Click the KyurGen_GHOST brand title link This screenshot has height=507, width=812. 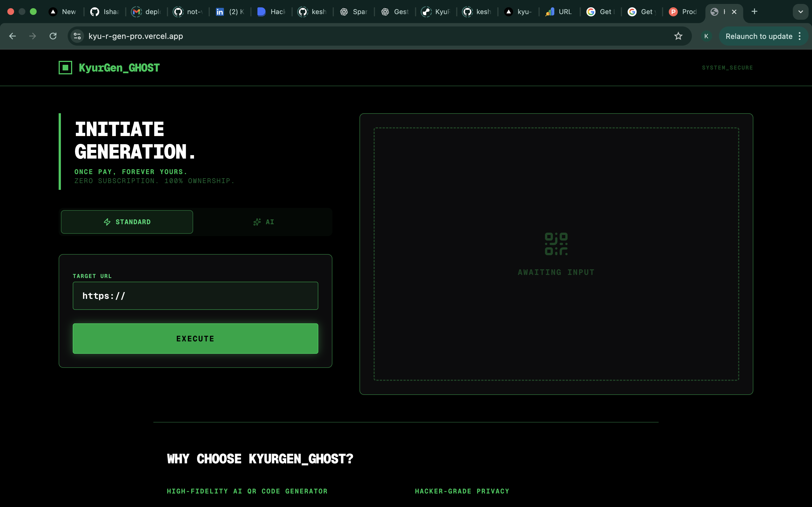click(x=119, y=68)
